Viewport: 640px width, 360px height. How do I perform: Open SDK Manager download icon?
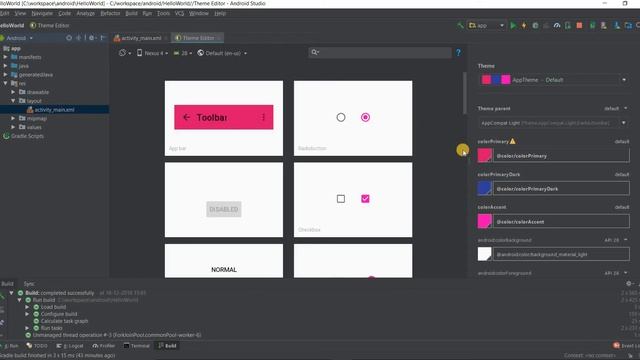click(617, 25)
